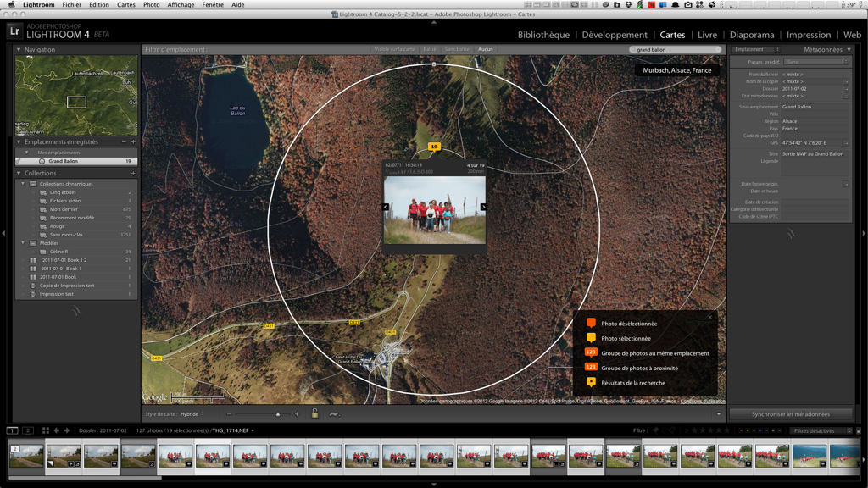Open the Param. prédéf. Sans preset dropdown
868x488 pixels.
pos(816,62)
